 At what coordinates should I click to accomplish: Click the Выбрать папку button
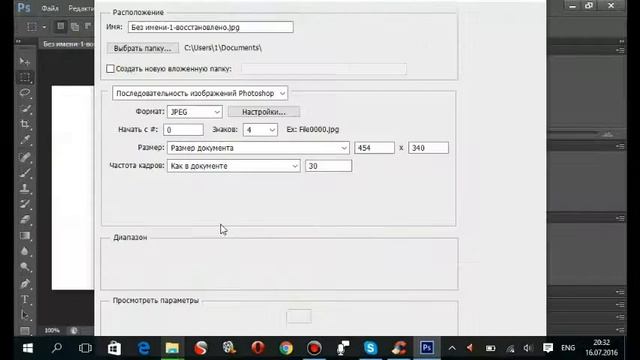click(x=142, y=48)
